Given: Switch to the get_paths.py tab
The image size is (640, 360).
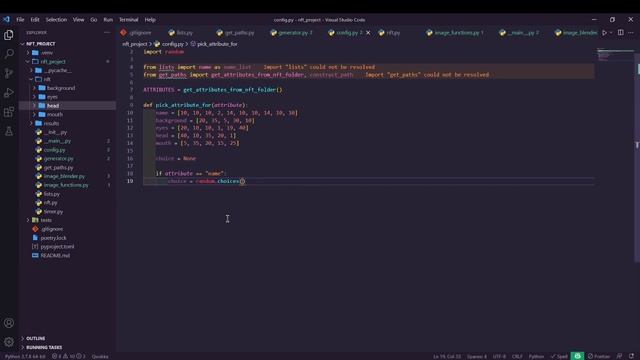Looking at the screenshot, I should coord(236,33).
